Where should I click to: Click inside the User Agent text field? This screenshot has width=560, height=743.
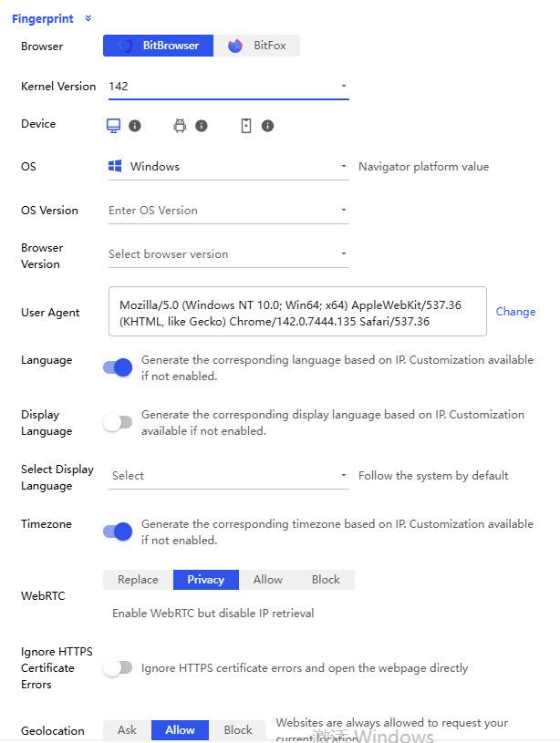tap(296, 312)
